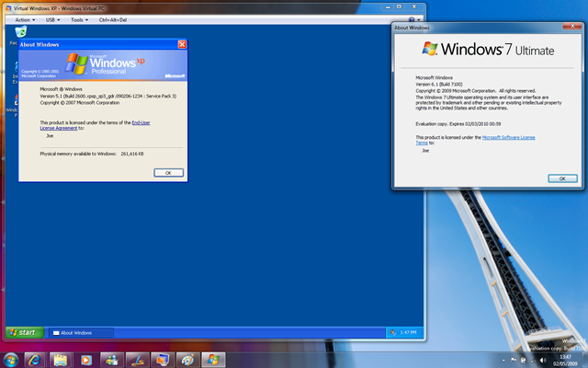This screenshot has height=368, width=588.
Task: Switch to About Windows taskbar icon with Windows flag
Action: click(213, 360)
